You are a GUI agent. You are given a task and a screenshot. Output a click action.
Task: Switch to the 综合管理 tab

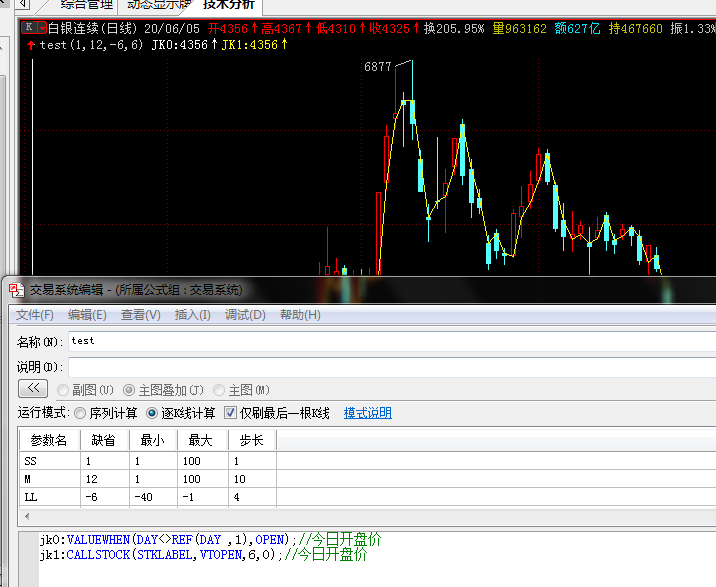[x=87, y=5]
